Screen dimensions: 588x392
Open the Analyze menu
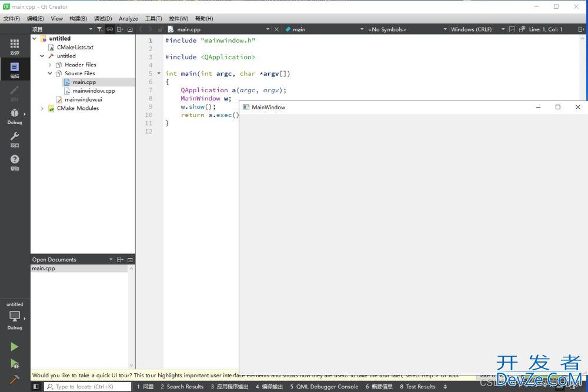[128, 18]
